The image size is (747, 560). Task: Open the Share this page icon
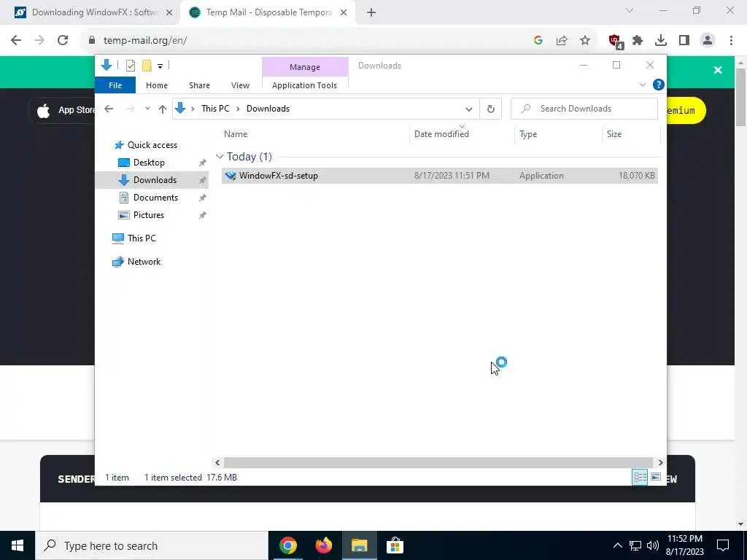[562, 41]
